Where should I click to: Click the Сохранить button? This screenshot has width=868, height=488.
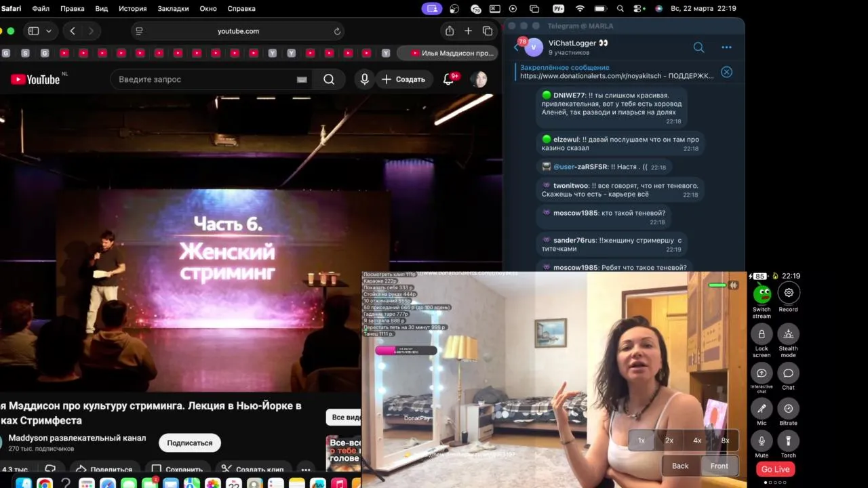[x=178, y=469]
